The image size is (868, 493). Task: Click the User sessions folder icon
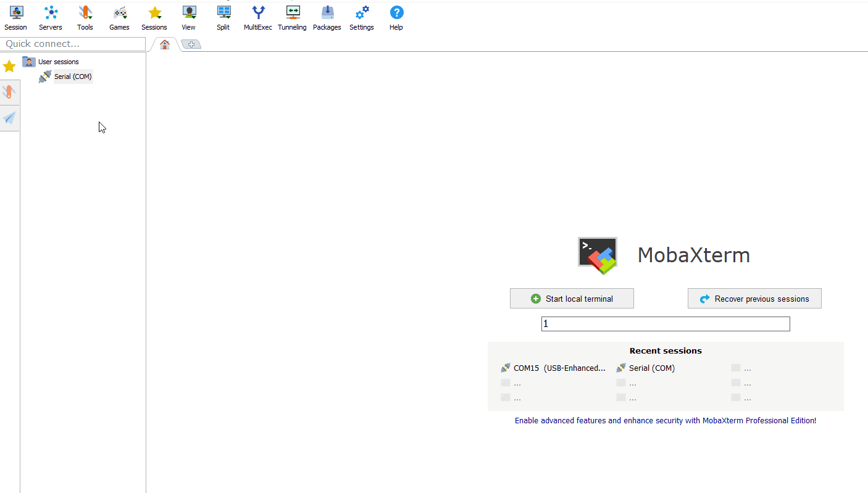29,62
